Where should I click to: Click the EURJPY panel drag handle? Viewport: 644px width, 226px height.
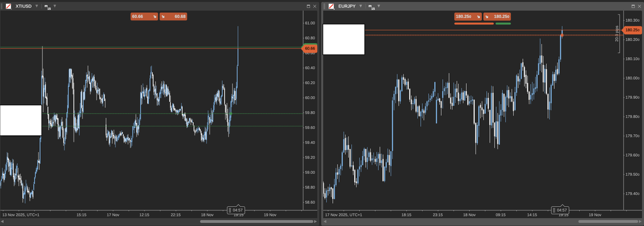coord(324,6)
